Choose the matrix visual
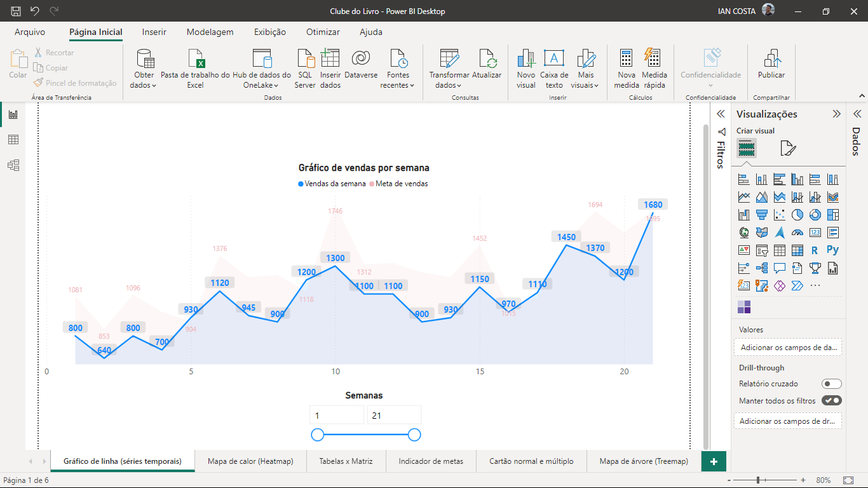The width and height of the screenshot is (868, 488). 797,250
